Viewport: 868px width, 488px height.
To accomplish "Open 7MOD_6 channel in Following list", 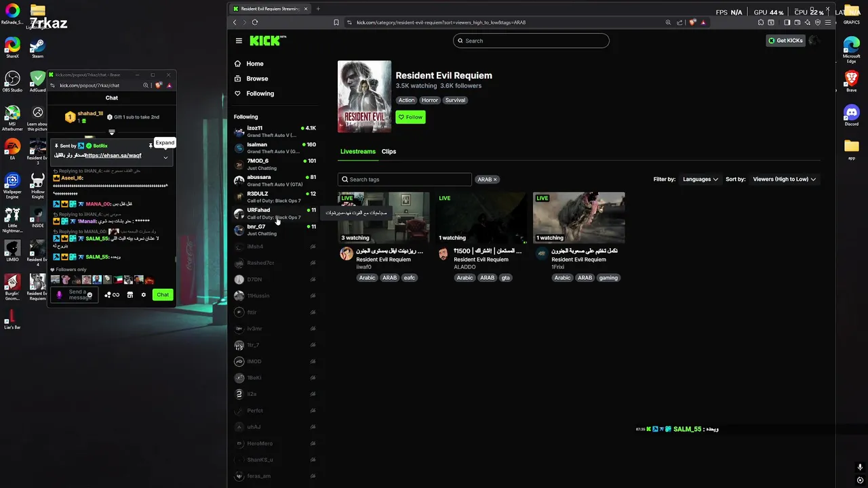I will click(275, 164).
